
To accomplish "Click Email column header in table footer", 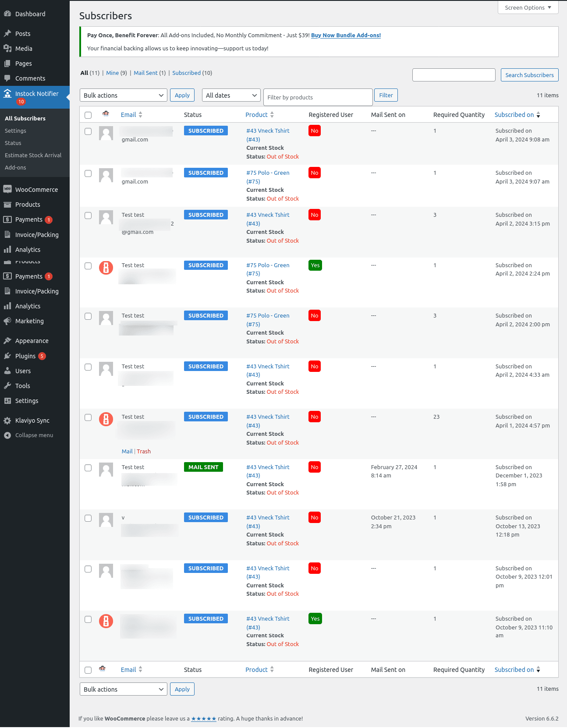I will 128,669.
